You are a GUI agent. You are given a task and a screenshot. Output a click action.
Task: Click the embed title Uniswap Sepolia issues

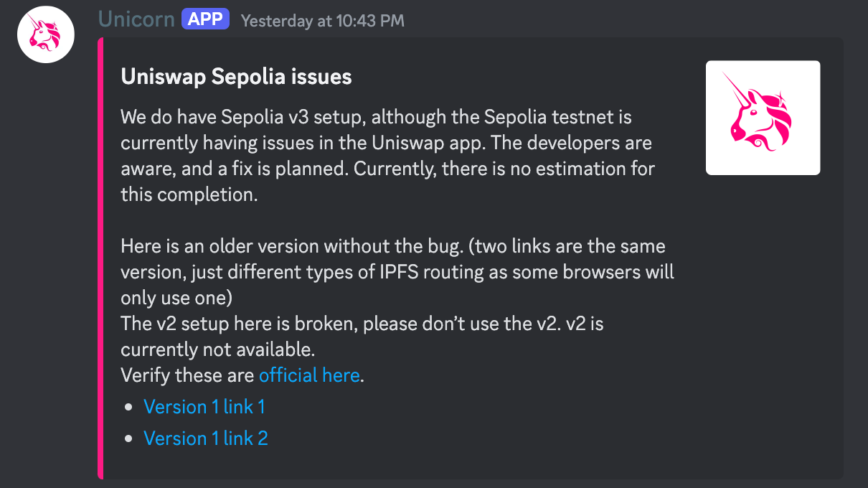[x=236, y=77]
